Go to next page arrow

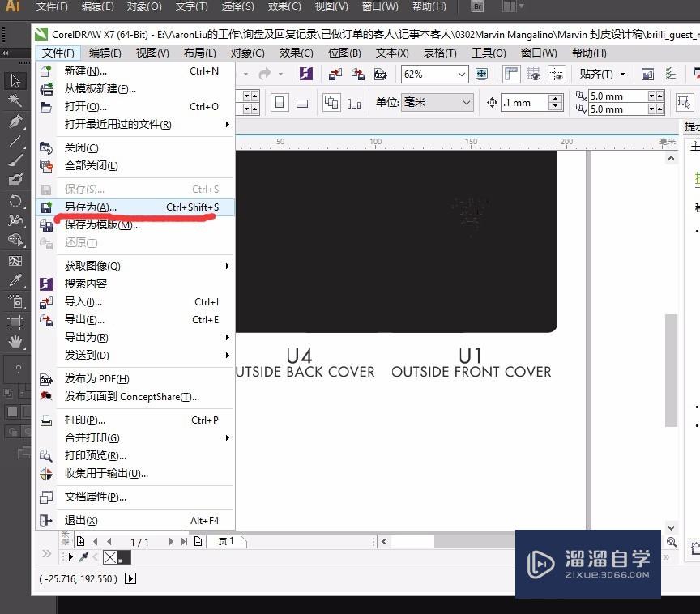[171, 542]
